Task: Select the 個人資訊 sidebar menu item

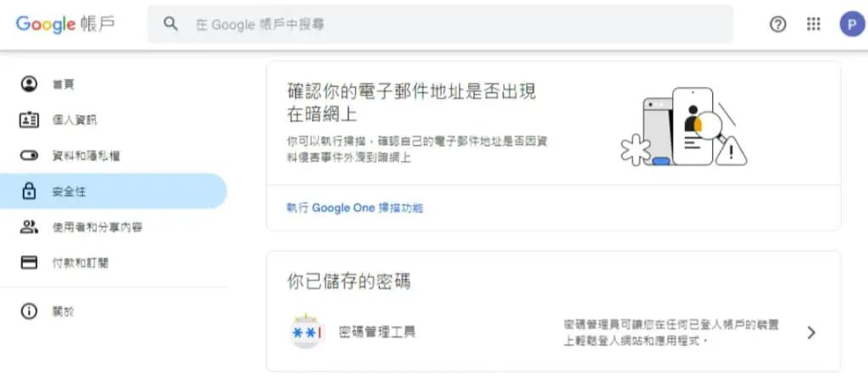Action: click(x=113, y=120)
